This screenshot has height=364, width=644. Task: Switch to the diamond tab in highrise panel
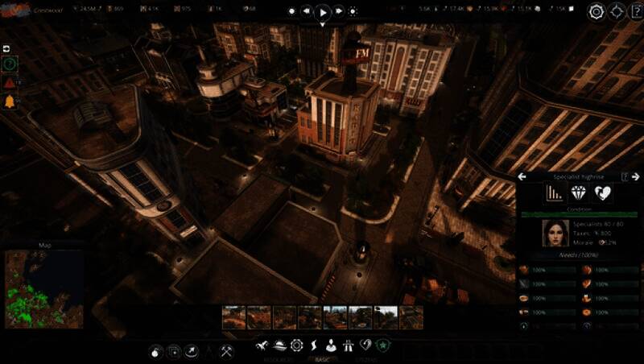(579, 193)
